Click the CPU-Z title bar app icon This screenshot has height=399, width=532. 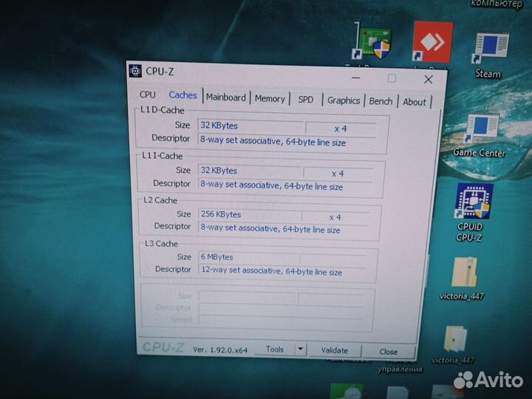pos(135,71)
